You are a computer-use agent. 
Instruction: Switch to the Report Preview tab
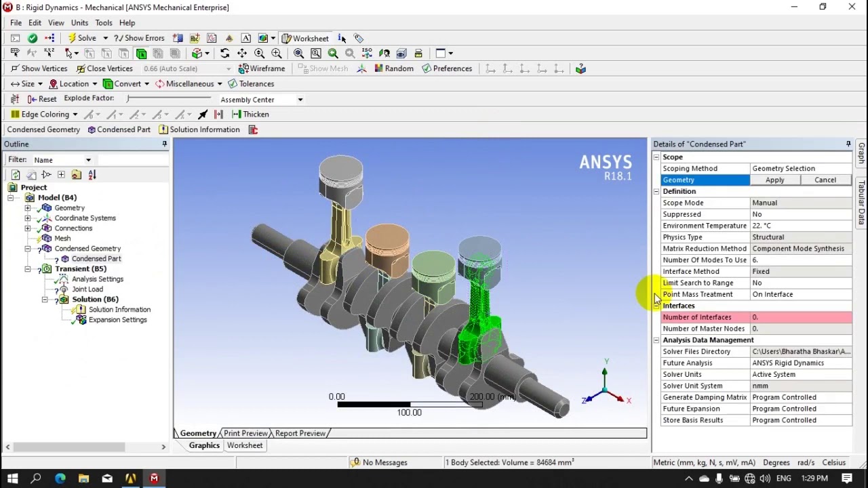point(300,433)
